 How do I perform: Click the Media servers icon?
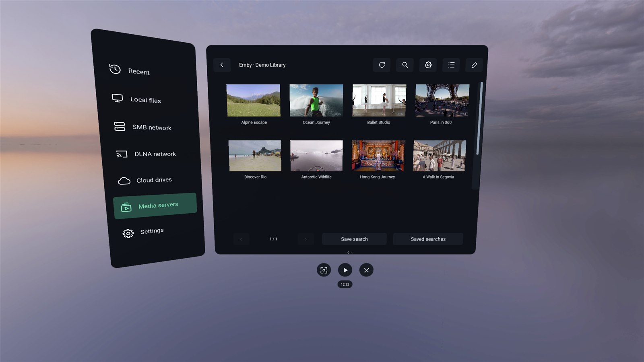point(126,207)
